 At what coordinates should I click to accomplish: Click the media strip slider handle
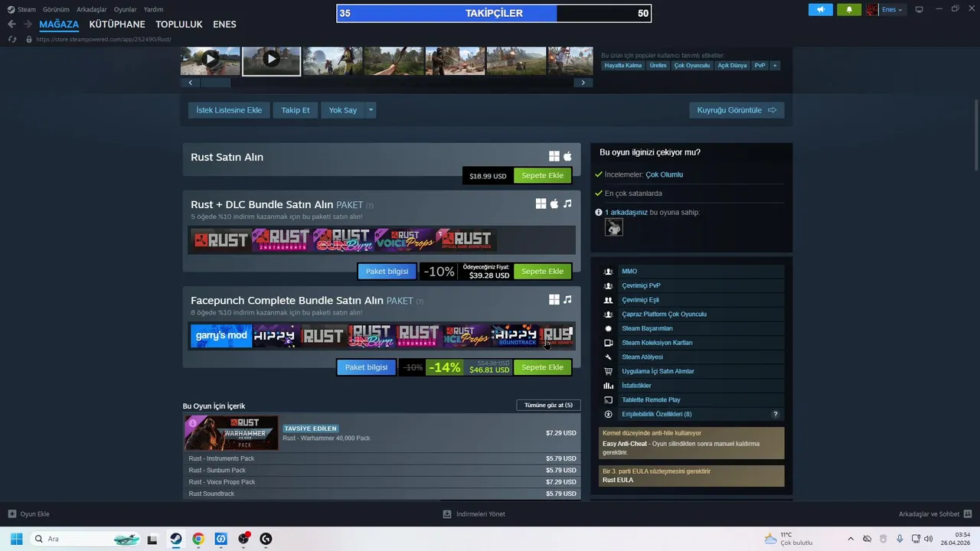(x=216, y=83)
